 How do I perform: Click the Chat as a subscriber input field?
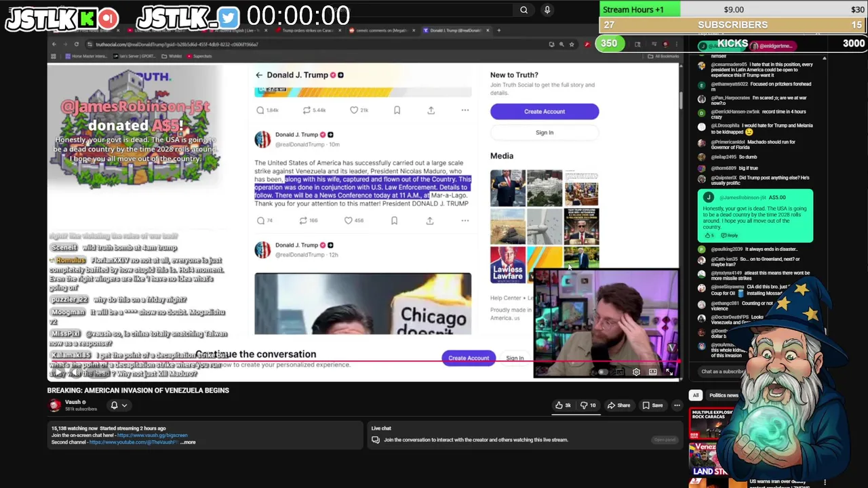[723, 371]
